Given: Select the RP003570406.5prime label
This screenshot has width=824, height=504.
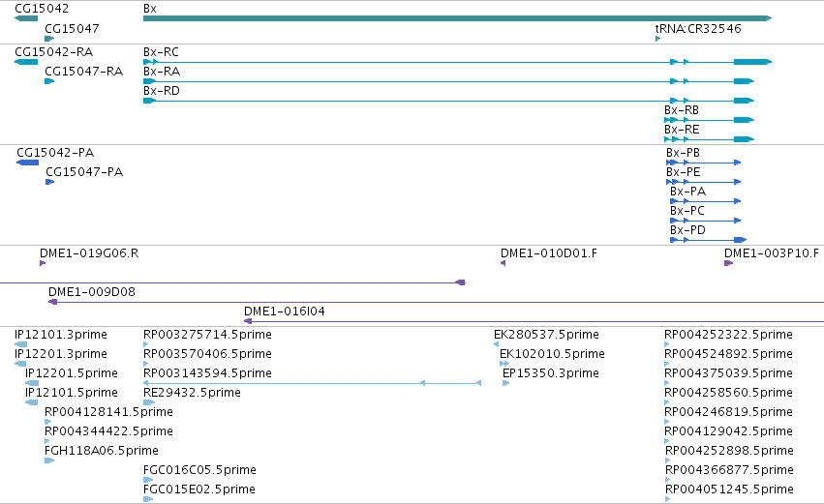Looking at the screenshot, I should coord(207,354).
